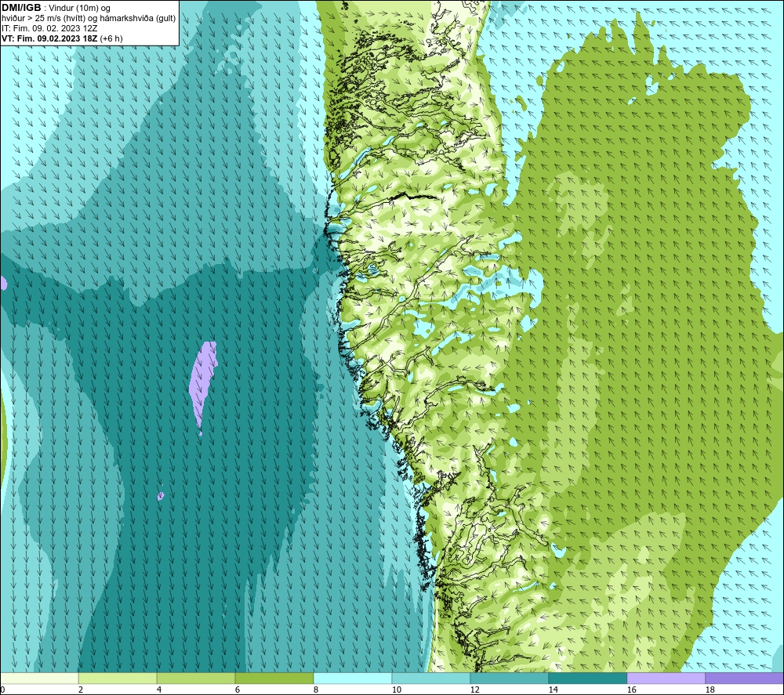The height and width of the screenshot is (695, 784).
Task: Click the 8–10 m/s pale cyan legend swatch
Action: tap(353, 678)
